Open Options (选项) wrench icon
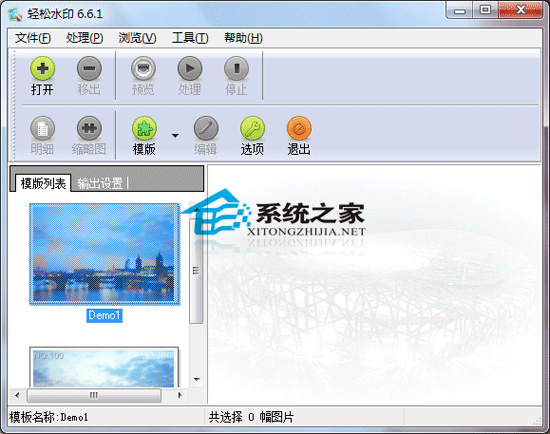Image resolution: width=550 pixels, height=434 pixels. 252,129
